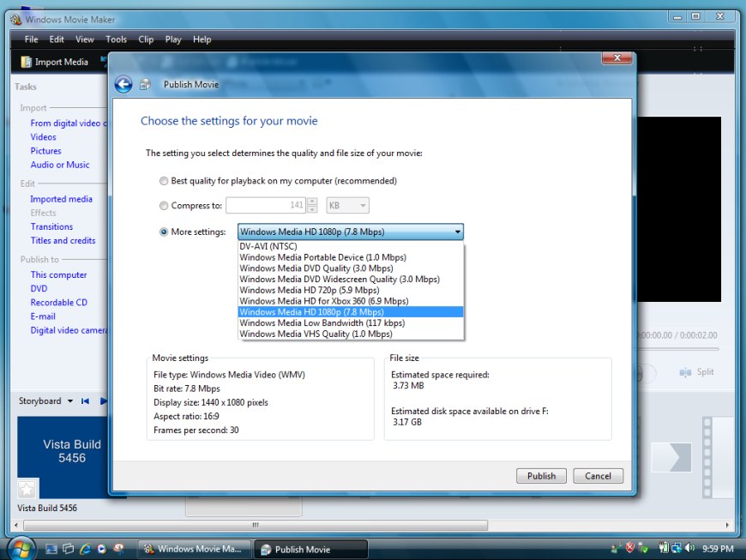The height and width of the screenshot is (560, 746).
Task: Select Best quality for playback radio button
Action: pyautogui.click(x=164, y=181)
